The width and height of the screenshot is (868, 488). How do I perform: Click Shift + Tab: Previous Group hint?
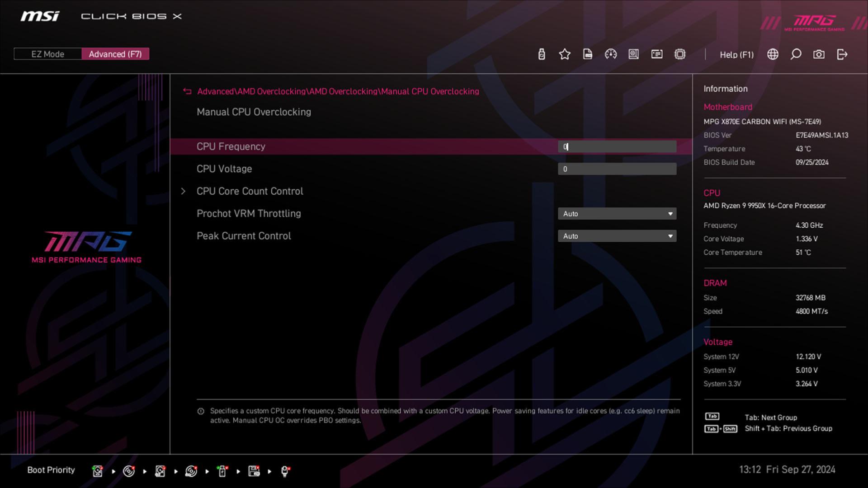pyautogui.click(x=788, y=428)
